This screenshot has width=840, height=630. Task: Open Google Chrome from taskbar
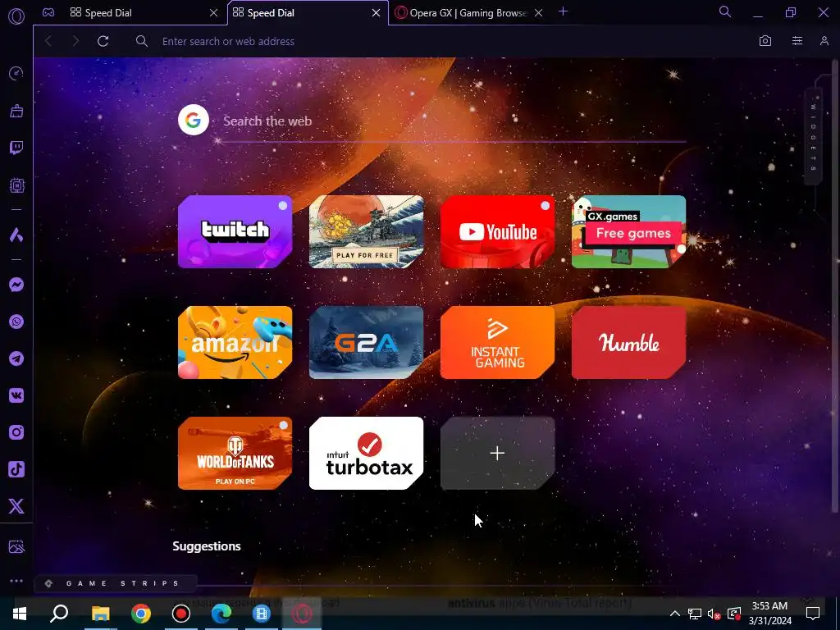click(141, 614)
